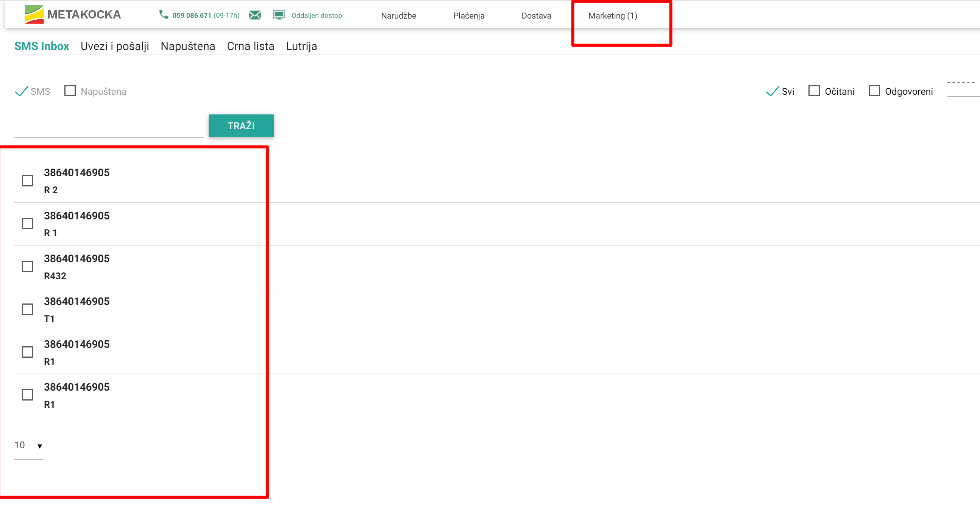Viewport: 980px width, 510px height.
Task: Check the Odgovoreni checkbox
Action: tap(874, 91)
